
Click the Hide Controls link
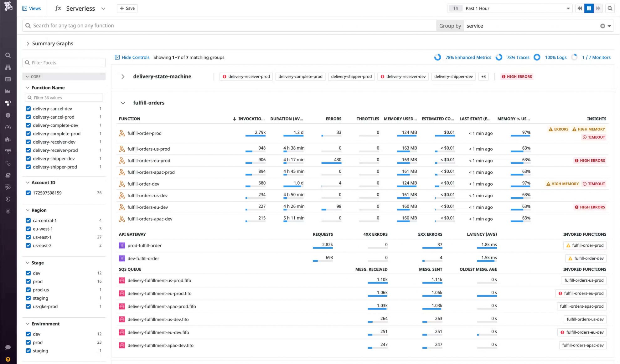tap(135, 57)
